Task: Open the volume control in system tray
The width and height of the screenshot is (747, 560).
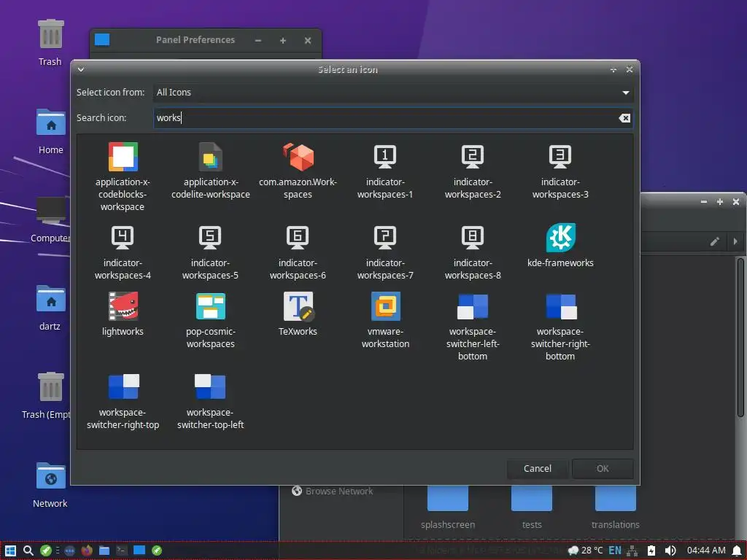Action: 670,551
